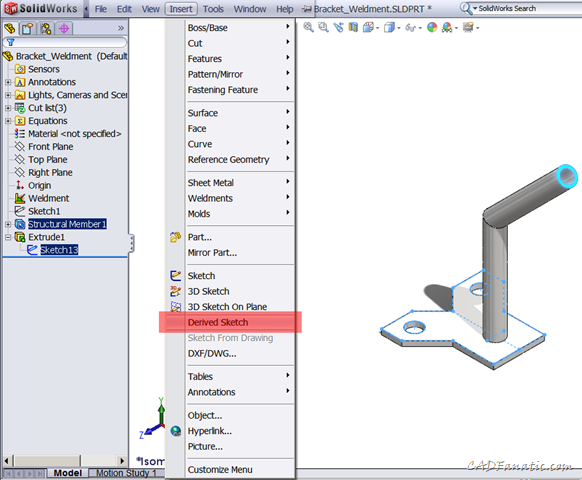
Task: Select Material <not specified> tree item
Action: [74, 134]
